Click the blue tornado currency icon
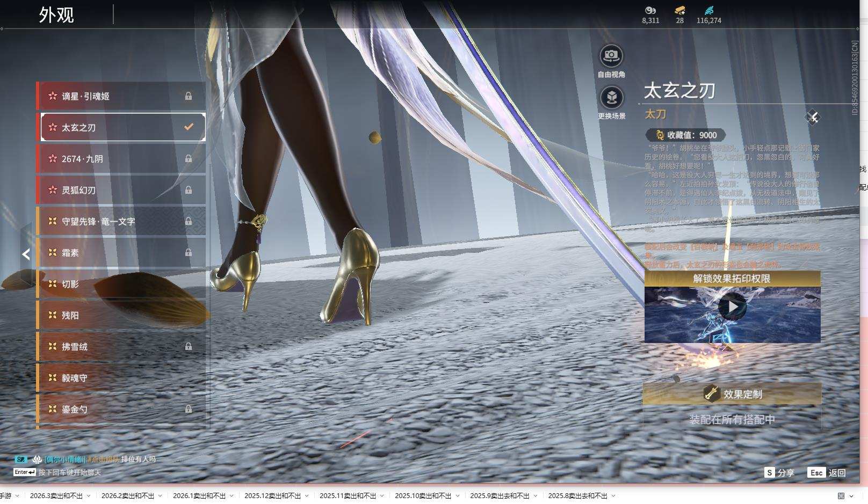Viewport: 868px width, 504px height. coord(708,10)
